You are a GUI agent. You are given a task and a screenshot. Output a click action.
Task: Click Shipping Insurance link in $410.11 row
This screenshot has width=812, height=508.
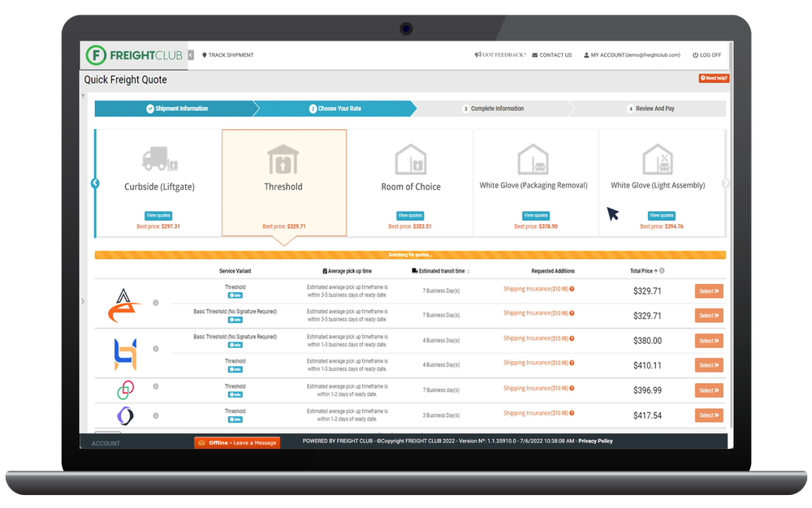tap(535, 364)
